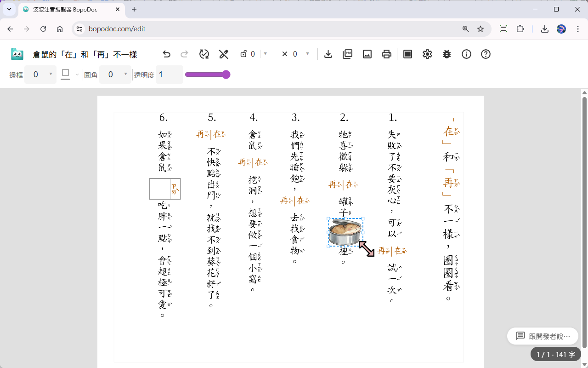The width and height of the screenshot is (588, 368).
Task: Select the can image in the document
Action: 345,232
